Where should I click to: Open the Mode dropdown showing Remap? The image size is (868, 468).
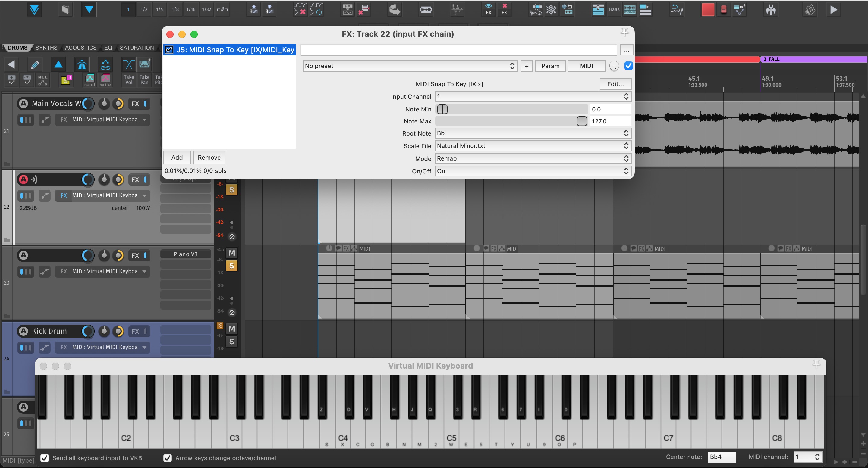533,158
